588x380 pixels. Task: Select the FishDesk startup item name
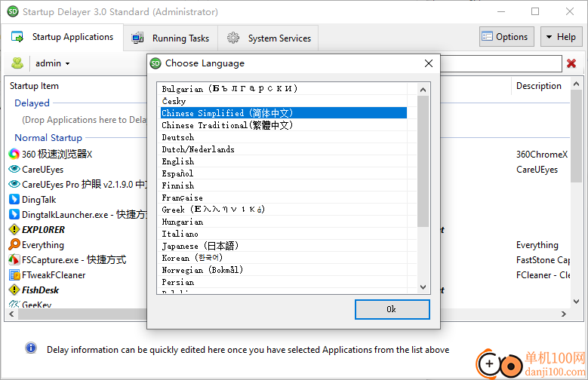[40, 290]
